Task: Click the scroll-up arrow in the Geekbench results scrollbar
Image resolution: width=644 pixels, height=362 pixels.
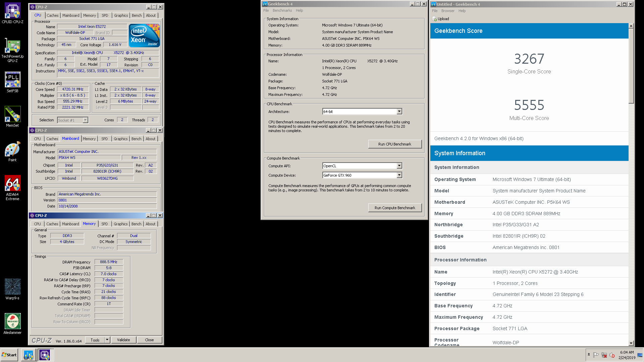Action: click(631, 26)
